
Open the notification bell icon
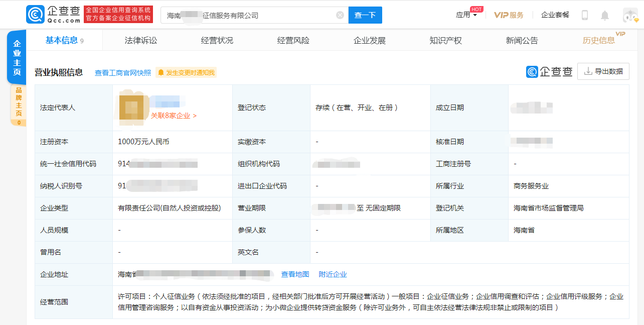coord(604,15)
